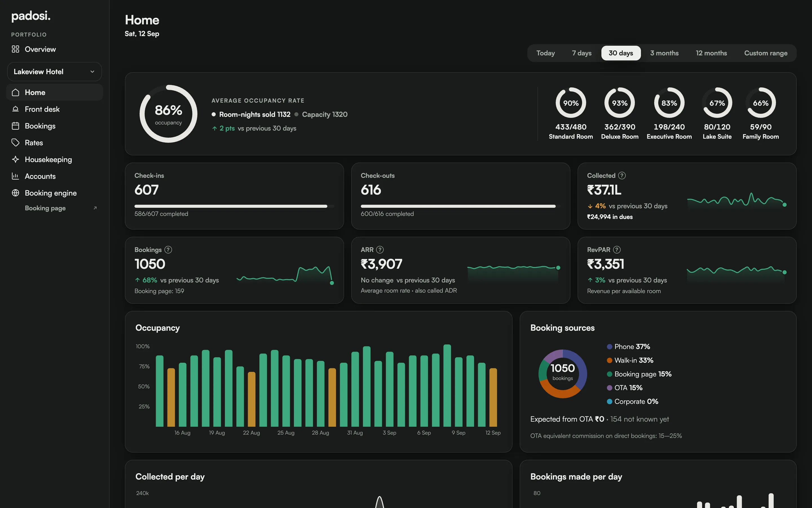Click the 86% average occupancy ring
The width and height of the screenshot is (812, 508).
[168, 113]
